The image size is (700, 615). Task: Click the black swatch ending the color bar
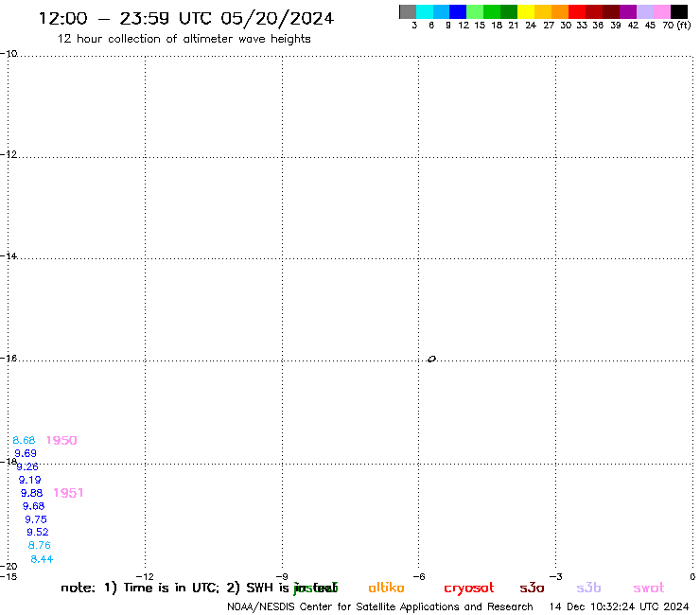pyautogui.click(x=679, y=11)
